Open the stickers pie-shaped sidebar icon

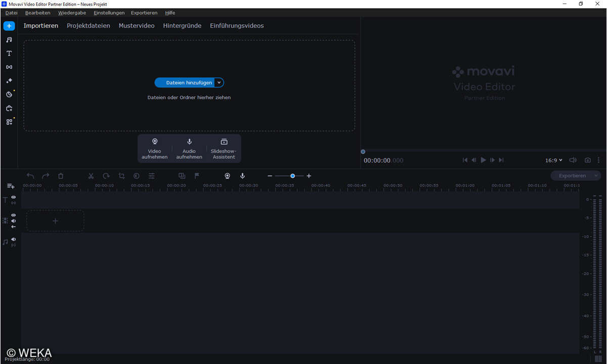coord(9,94)
